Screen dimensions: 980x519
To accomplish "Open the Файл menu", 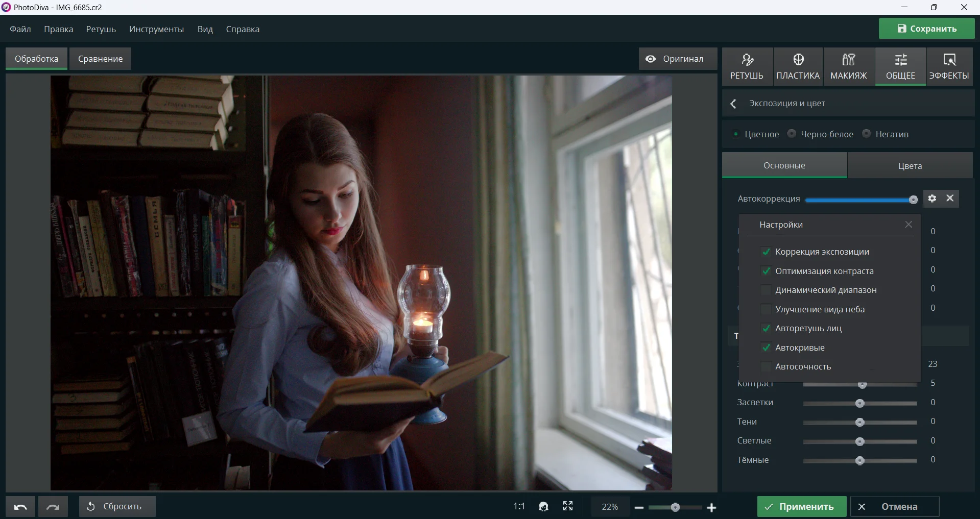I will pos(20,29).
